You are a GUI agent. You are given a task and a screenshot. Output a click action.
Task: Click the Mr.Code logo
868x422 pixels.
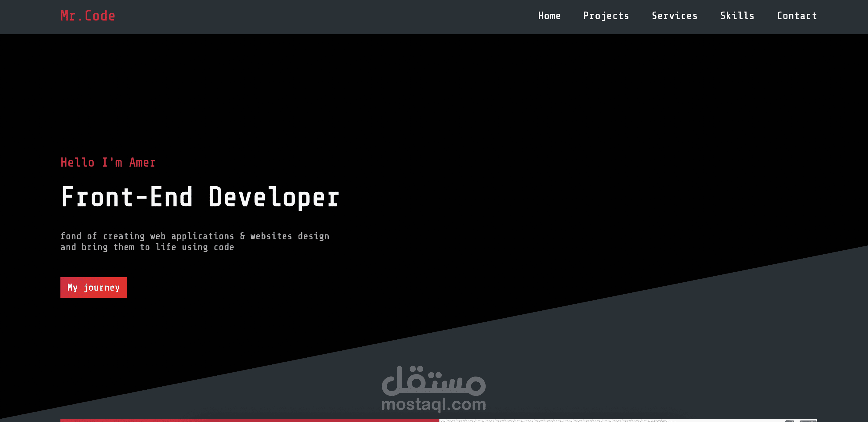tap(88, 16)
